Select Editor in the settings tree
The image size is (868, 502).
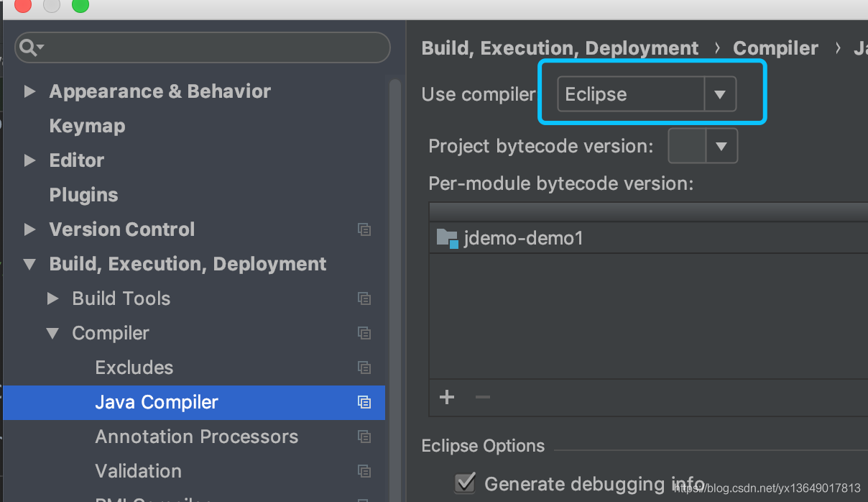(x=76, y=160)
